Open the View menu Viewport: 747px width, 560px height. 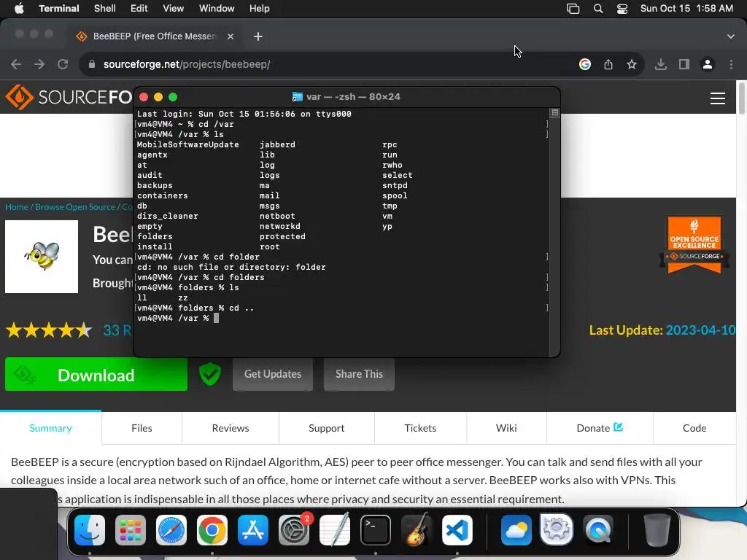[173, 9]
